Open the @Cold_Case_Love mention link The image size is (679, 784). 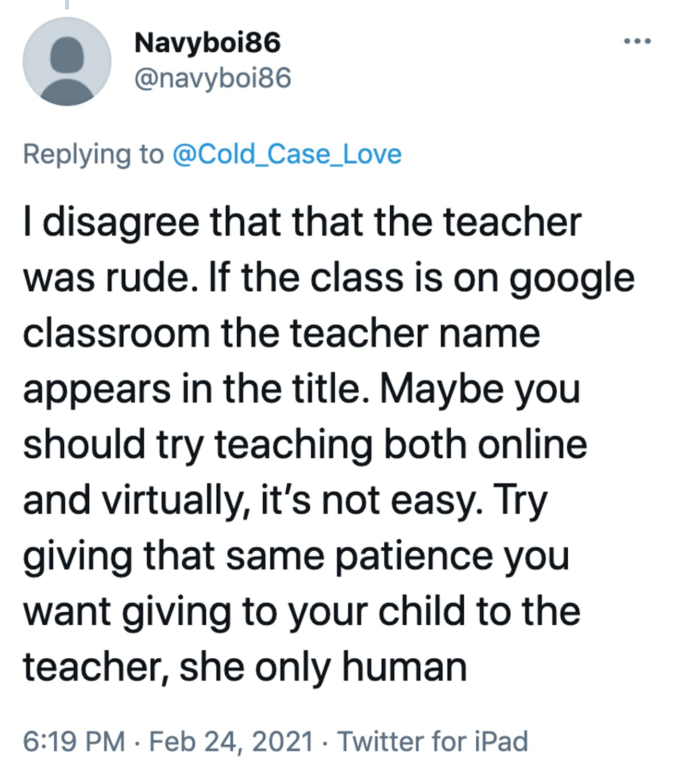click(x=287, y=155)
